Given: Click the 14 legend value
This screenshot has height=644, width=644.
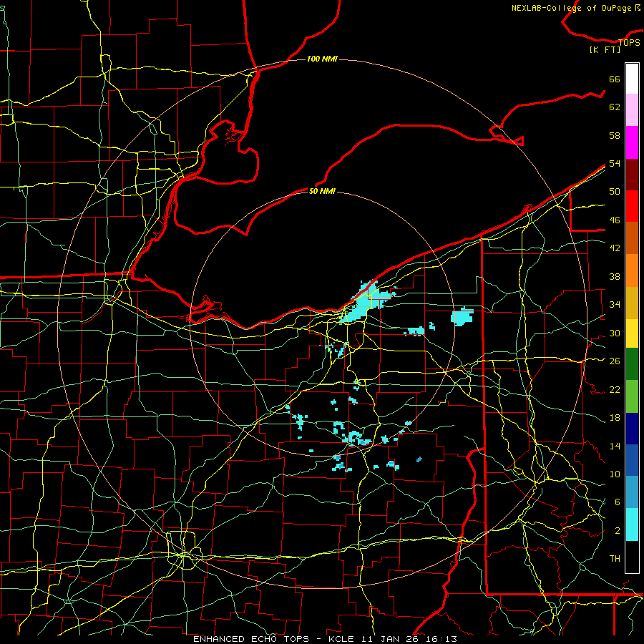Looking at the screenshot, I should coord(615,446).
